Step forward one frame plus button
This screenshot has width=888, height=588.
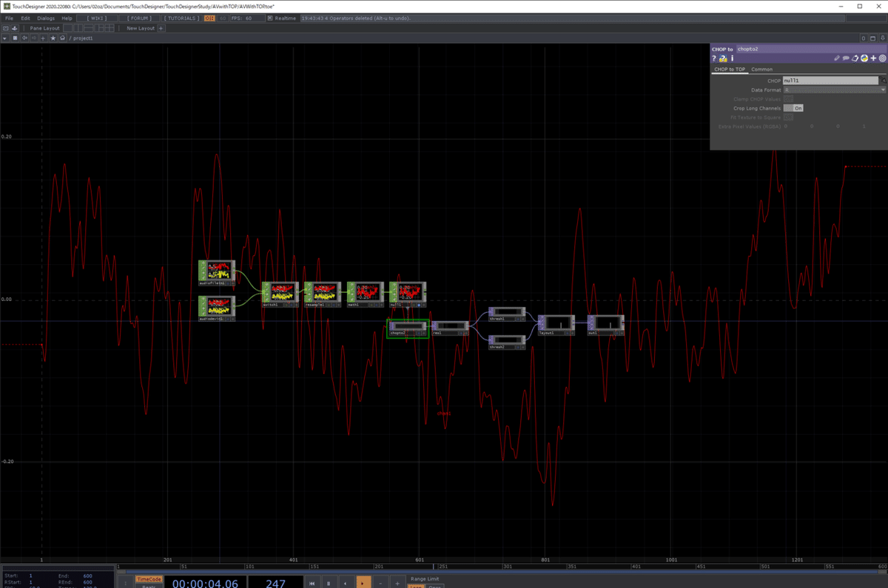pos(397,583)
